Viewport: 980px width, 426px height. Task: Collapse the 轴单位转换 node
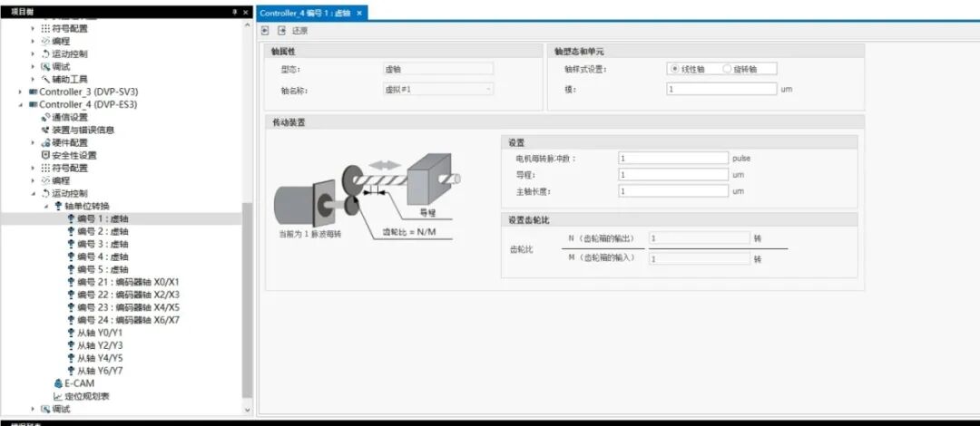pos(46,206)
